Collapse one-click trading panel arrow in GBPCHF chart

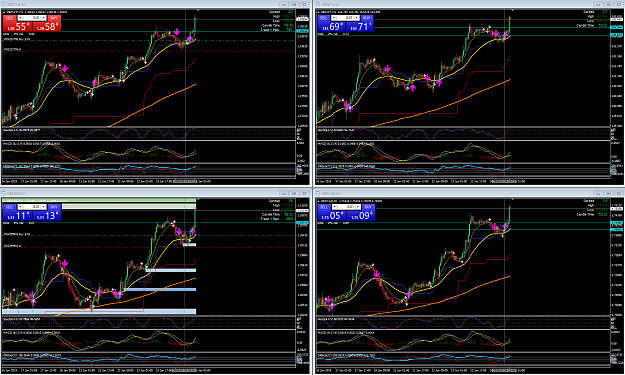click(4, 12)
